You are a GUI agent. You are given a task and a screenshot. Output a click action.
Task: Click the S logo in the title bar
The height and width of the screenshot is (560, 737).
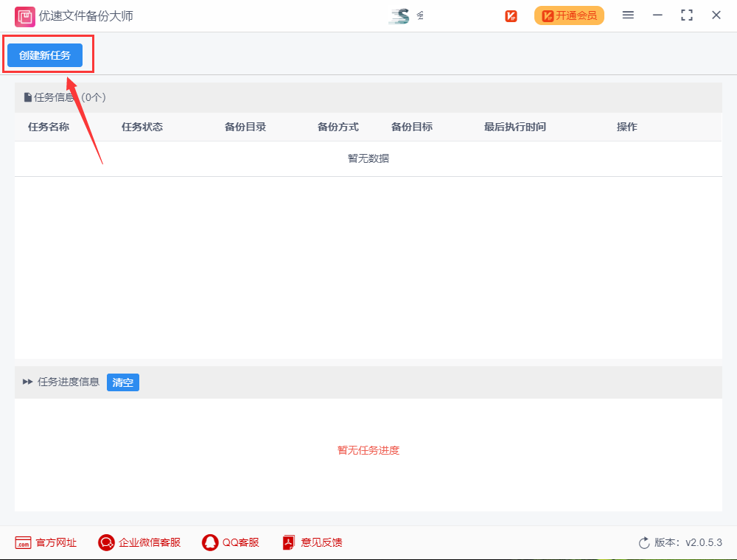399,16
